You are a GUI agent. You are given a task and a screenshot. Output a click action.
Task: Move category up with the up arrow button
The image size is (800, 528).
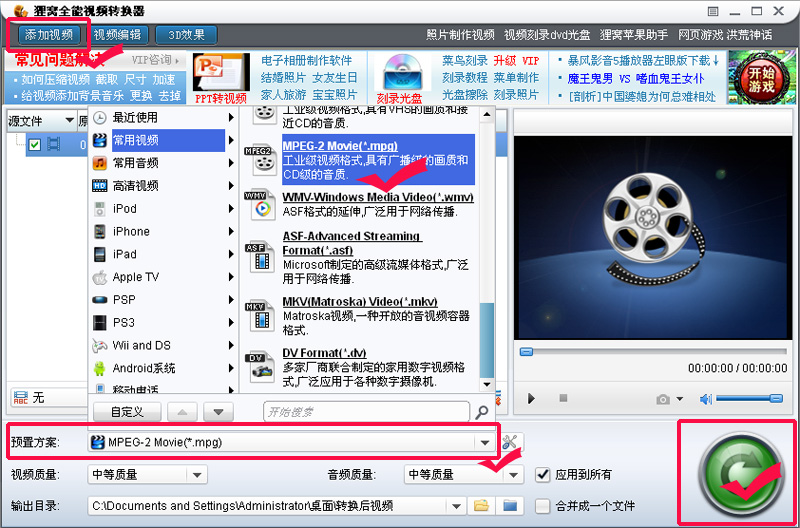pos(182,412)
